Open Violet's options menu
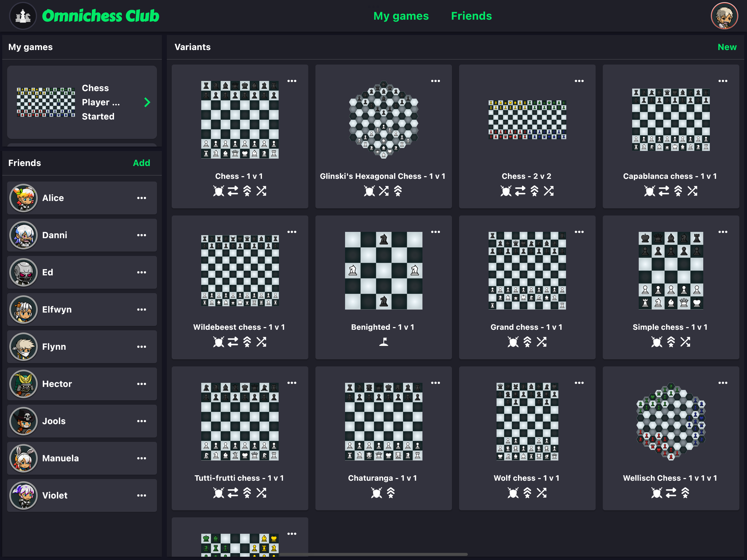 coord(141,495)
